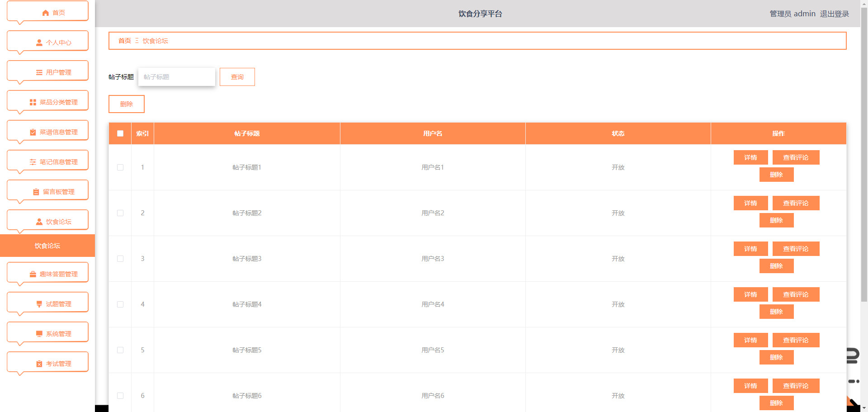This screenshot has width=868, height=412.
Task: Click 查看评论 for 帖子标题2
Action: 796,203
